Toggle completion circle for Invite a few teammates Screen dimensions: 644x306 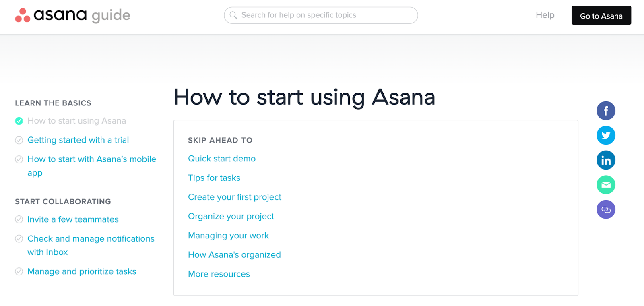click(19, 219)
